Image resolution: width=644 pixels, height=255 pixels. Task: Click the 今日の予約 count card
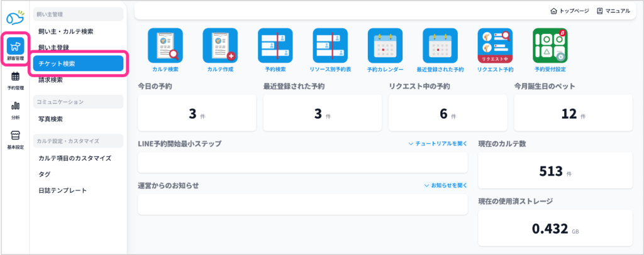point(196,114)
